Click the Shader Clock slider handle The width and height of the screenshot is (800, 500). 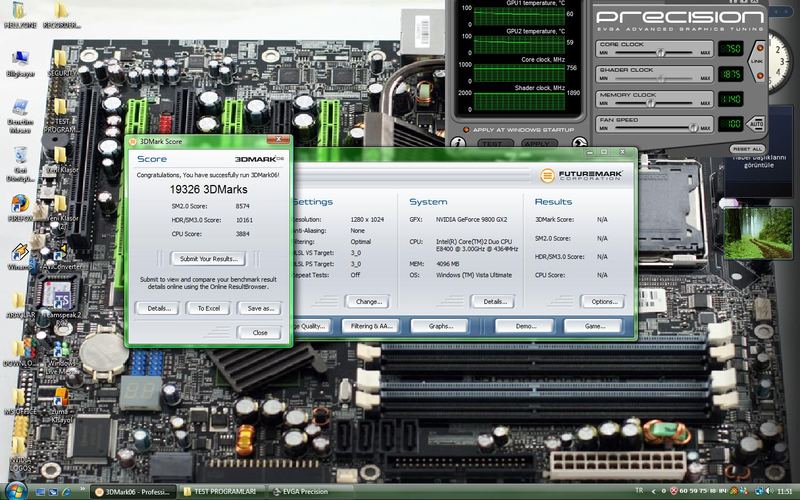point(661,79)
